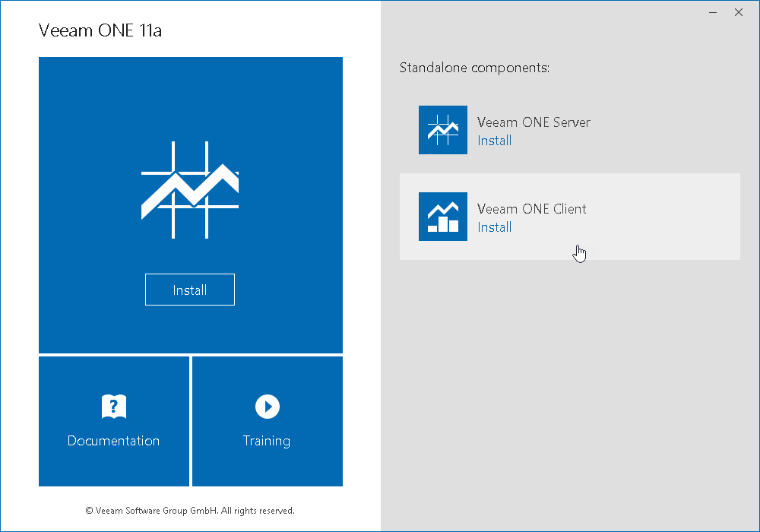Click the Veeam Software Group copyright text
Image resolution: width=760 pixels, height=532 pixels.
pos(190,511)
